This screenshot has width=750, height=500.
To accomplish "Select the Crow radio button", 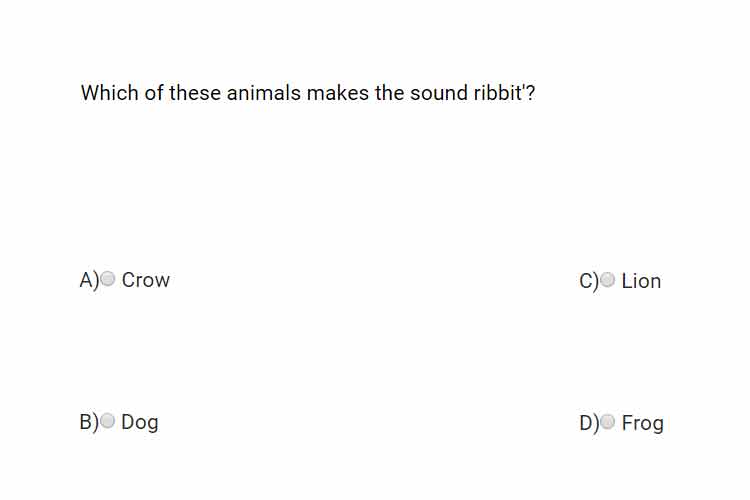I will pos(108,278).
